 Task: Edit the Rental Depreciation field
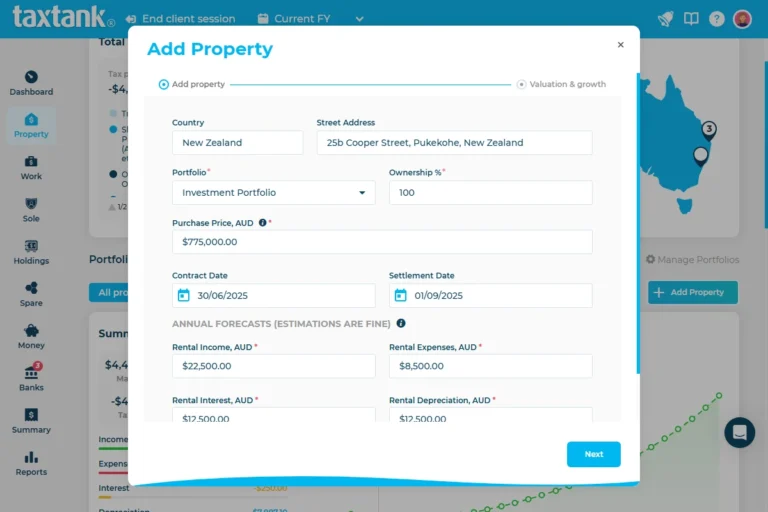click(x=490, y=415)
